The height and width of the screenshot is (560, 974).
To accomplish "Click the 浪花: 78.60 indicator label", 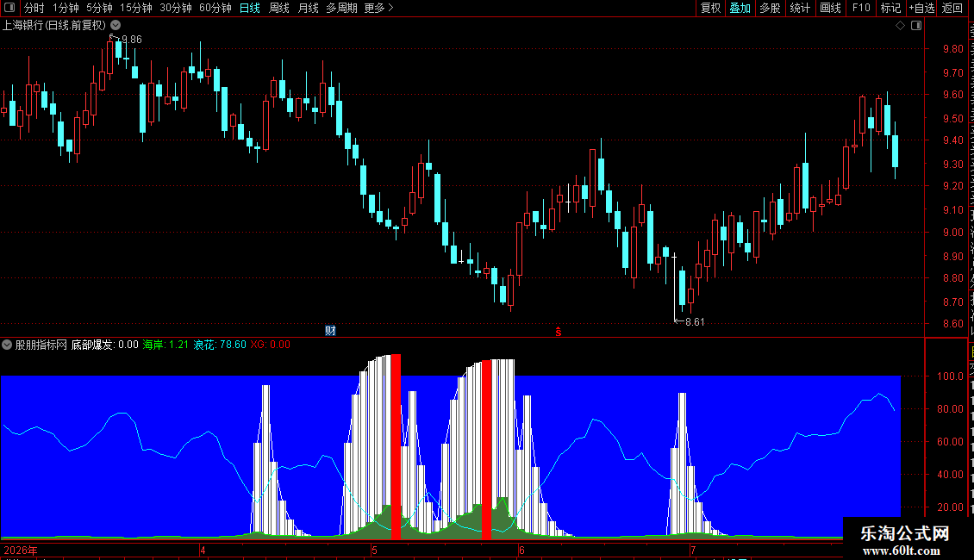I will tap(220, 345).
